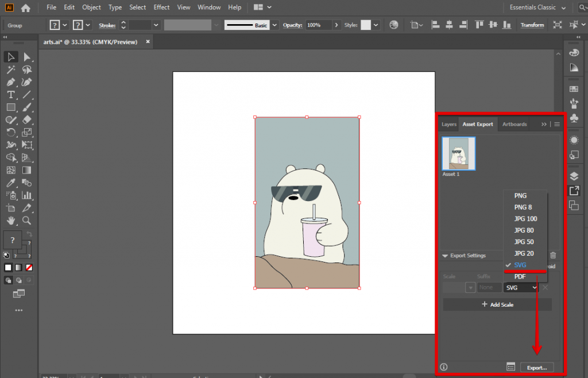This screenshot has width=588, height=378.
Task: Open the Swatches panel icon
Action: click(x=574, y=88)
